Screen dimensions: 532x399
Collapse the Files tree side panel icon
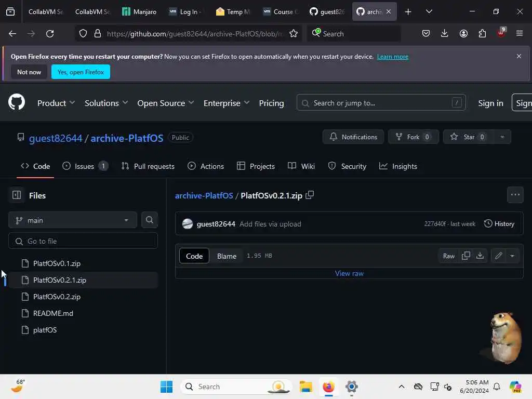[x=17, y=195]
